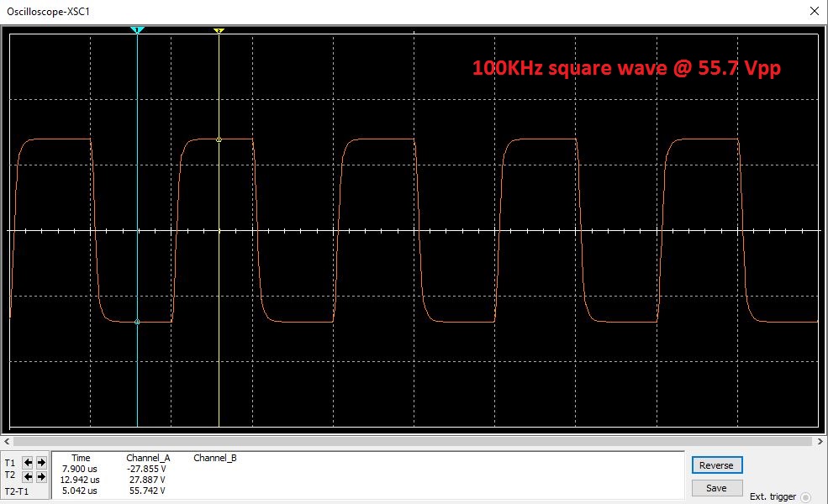This screenshot has width=828, height=504.
Task: Save the oscilloscope data
Action: tap(716, 488)
